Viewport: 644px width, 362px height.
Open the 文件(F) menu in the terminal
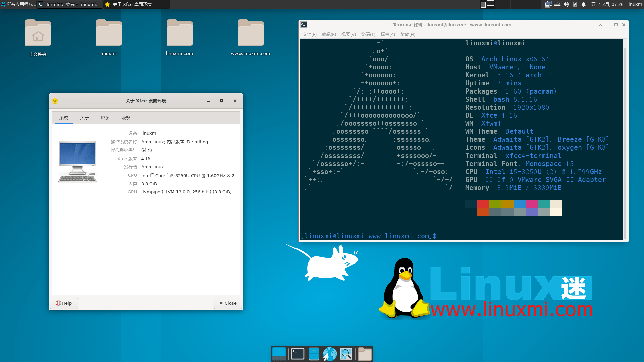310,34
